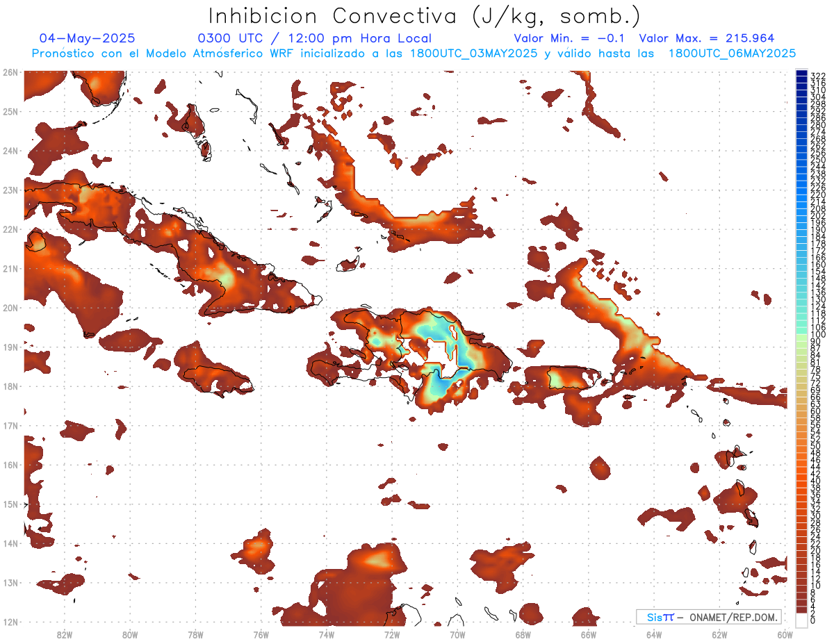Click the white colorbar swatch beside 0
Image resolution: width=834 pixels, height=644 pixels.
tap(801, 620)
